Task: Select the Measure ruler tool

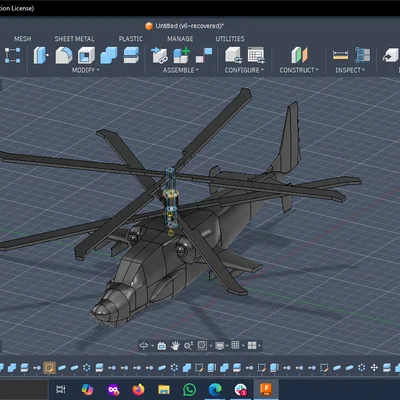Action: pyautogui.click(x=340, y=55)
